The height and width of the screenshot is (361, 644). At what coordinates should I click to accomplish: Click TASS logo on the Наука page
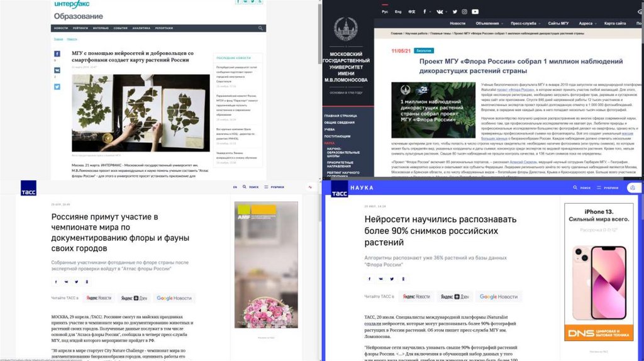(x=339, y=190)
